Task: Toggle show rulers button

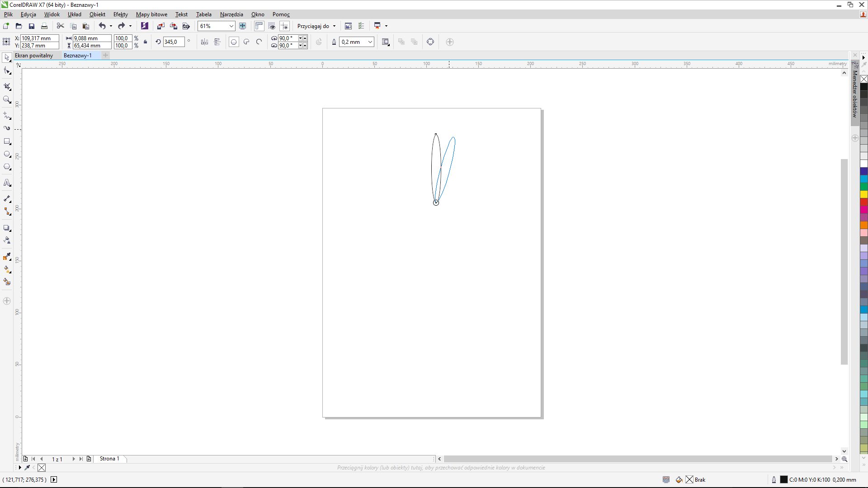Action: coord(259,26)
